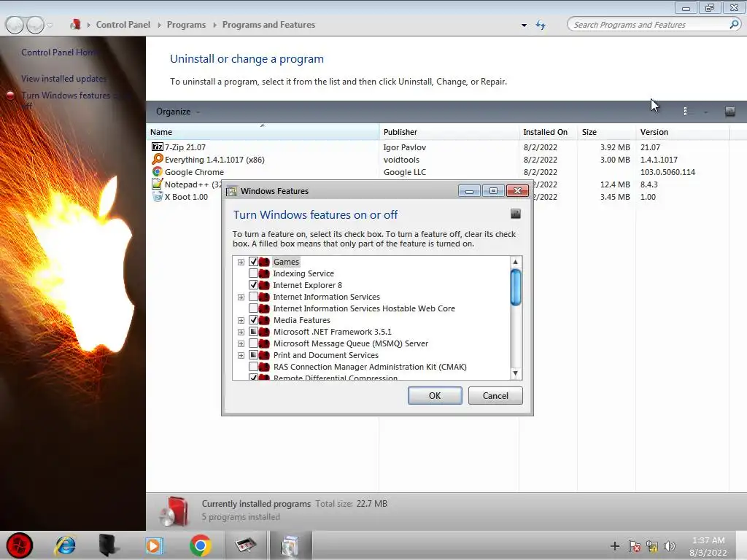Launch media player from taskbar
This screenshot has height=560, width=747.
point(154,545)
